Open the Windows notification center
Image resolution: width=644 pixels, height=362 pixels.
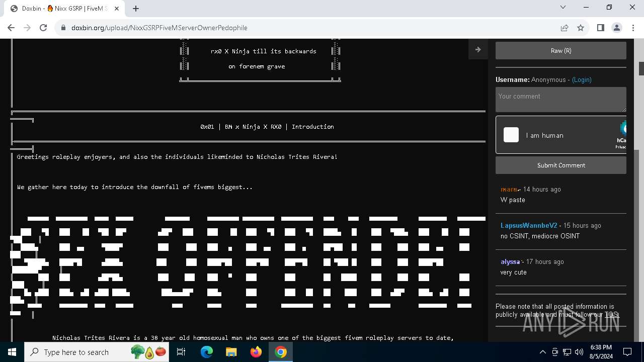coord(627,352)
